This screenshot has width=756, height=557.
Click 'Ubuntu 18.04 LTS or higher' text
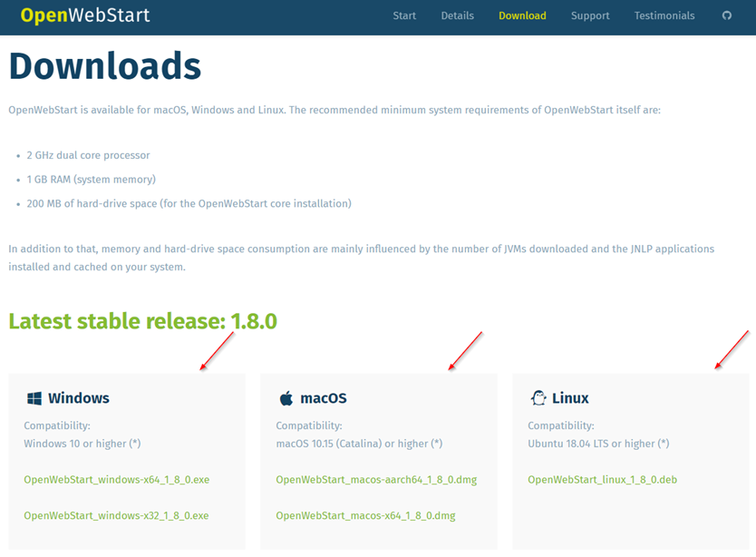[x=598, y=444]
